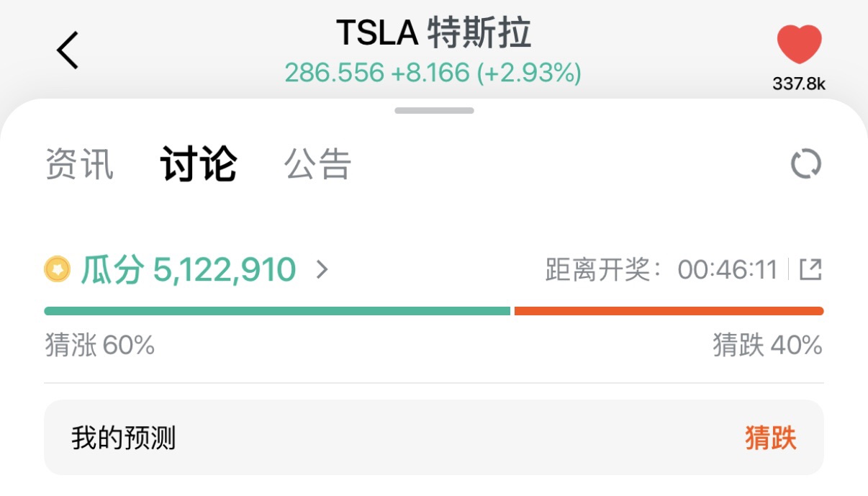868x496 pixels.
Task: Click the refresh discussion icon
Action: pyautogui.click(x=806, y=164)
